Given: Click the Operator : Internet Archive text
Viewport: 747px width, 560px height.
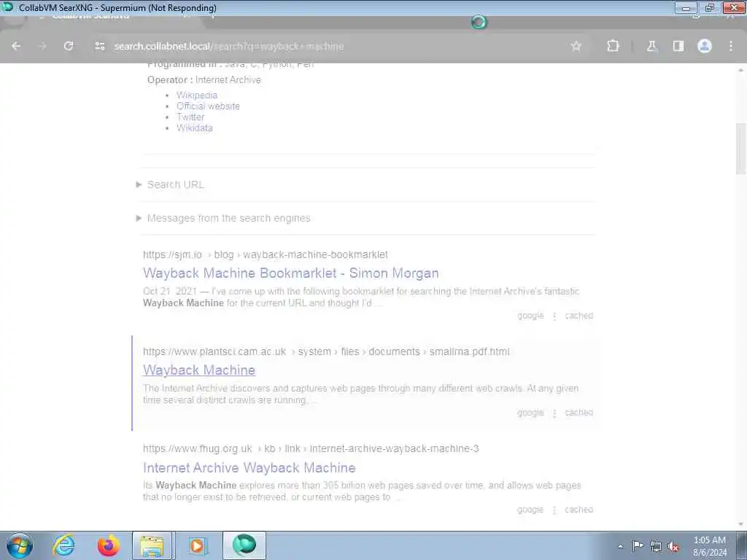Looking at the screenshot, I should 204,80.
